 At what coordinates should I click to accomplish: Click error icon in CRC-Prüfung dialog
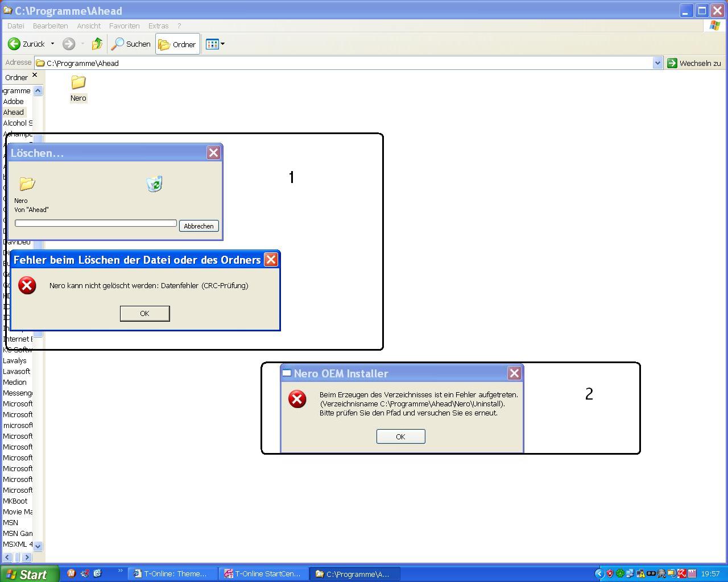pyautogui.click(x=27, y=285)
